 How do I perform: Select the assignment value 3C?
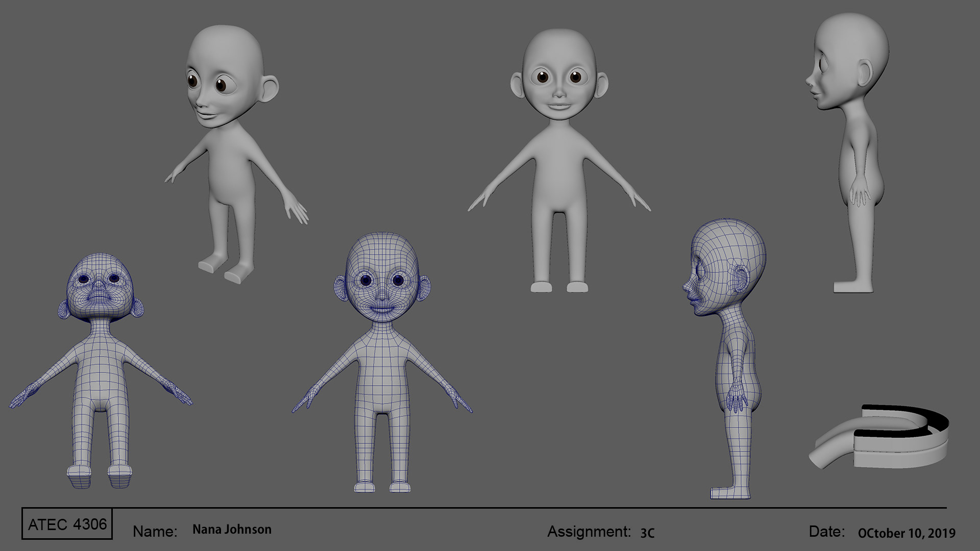(647, 533)
